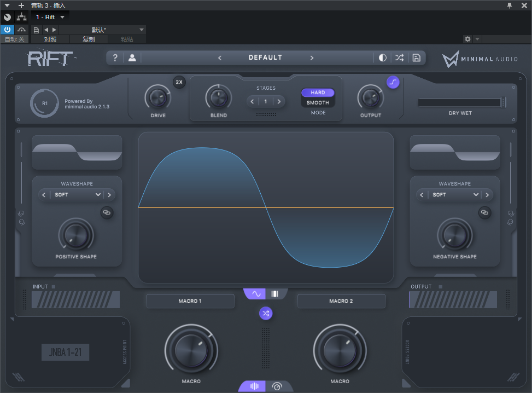Toggle the purple output clipper curve icon
The width and height of the screenshot is (532, 393).
point(393,82)
